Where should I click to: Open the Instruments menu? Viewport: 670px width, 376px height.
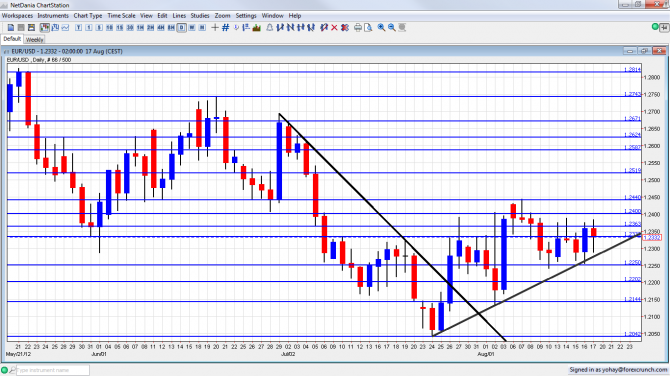coord(53,15)
